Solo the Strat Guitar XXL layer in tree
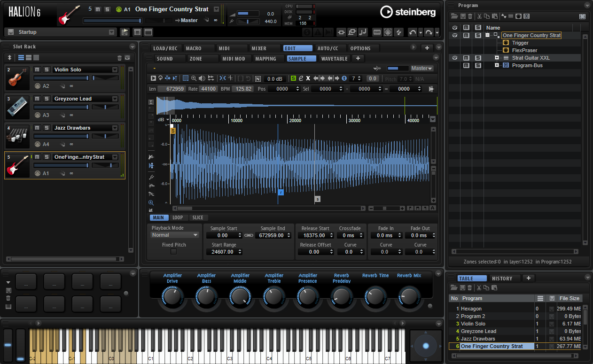 coord(478,58)
